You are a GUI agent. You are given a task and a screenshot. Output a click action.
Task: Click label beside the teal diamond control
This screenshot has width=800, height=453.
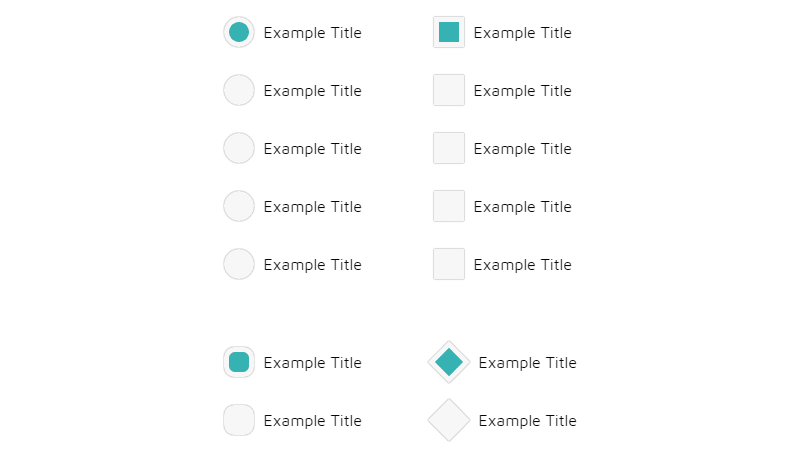click(x=527, y=363)
